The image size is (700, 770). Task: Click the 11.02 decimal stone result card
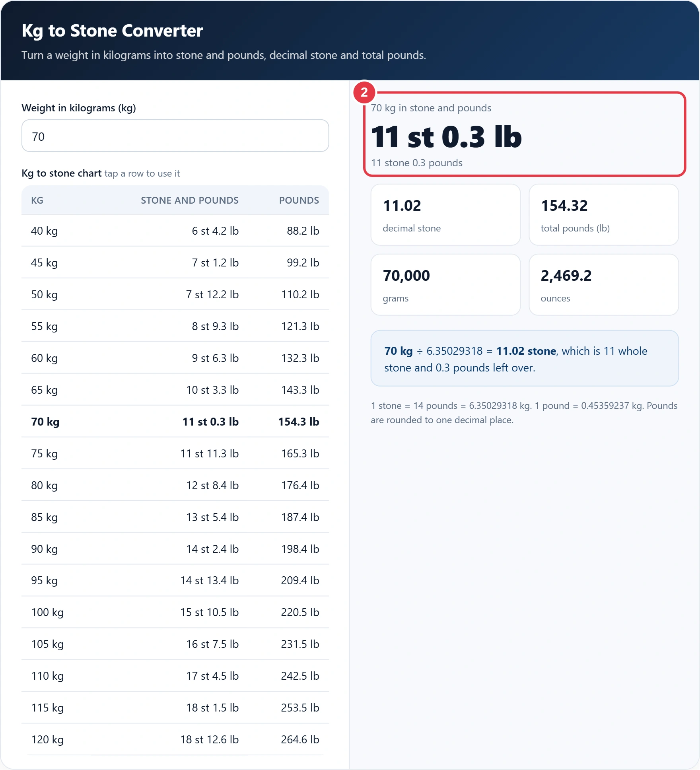(445, 215)
